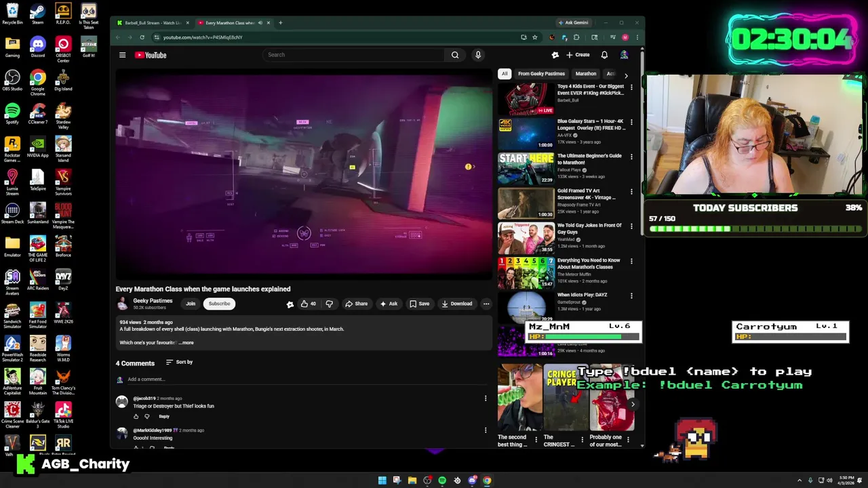Screen dimensions: 868x488
Task: Open the Geeky Pastimes channel name
Action: (x=153, y=300)
